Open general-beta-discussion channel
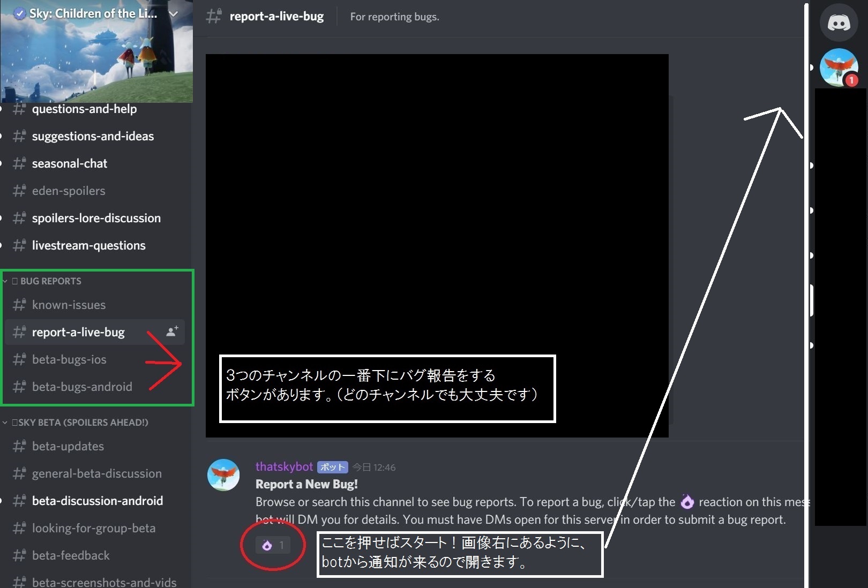Viewport: 868px width, 588px height. pyautogui.click(x=96, y=473)
